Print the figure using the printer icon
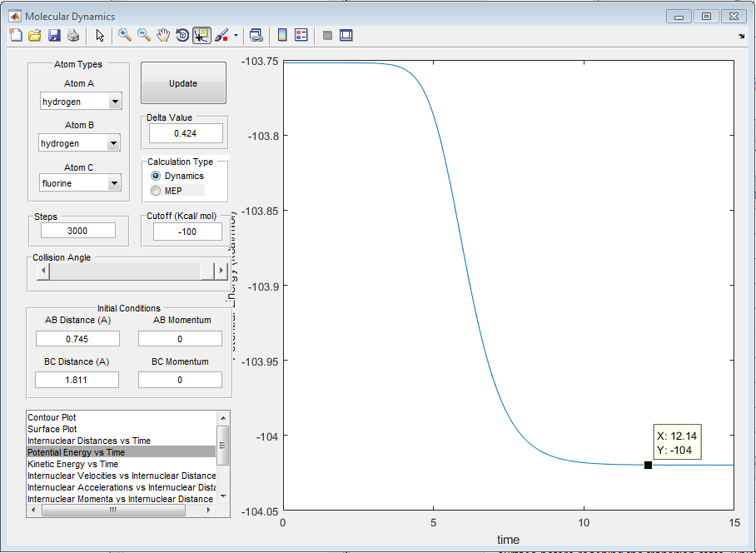 [73, 35]
